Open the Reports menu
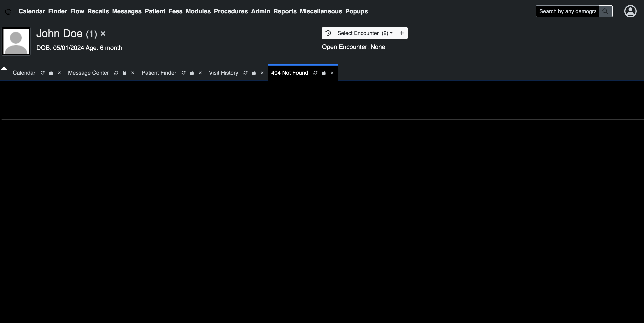 pyautogui.click(x=285, y=11)
